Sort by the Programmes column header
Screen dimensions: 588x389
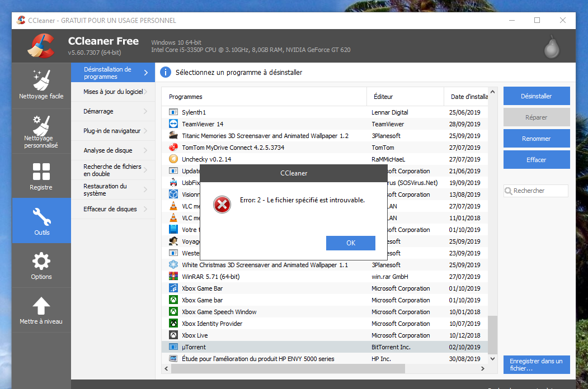(264, 97)
